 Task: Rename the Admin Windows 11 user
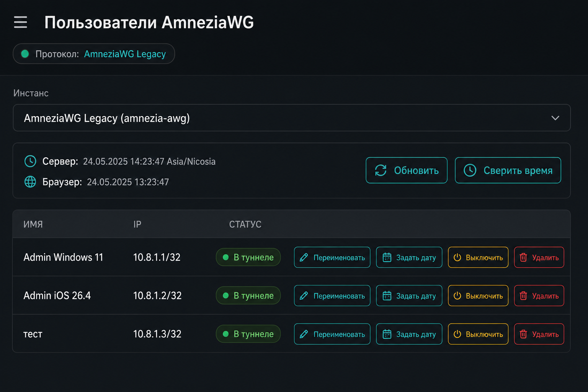click(332, 257)
